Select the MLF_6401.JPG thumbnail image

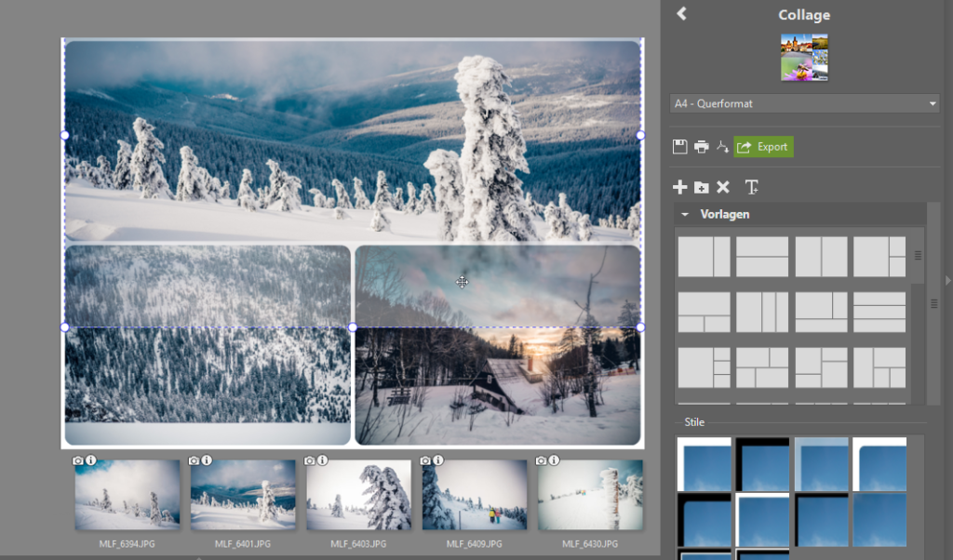tap(243, 494)
